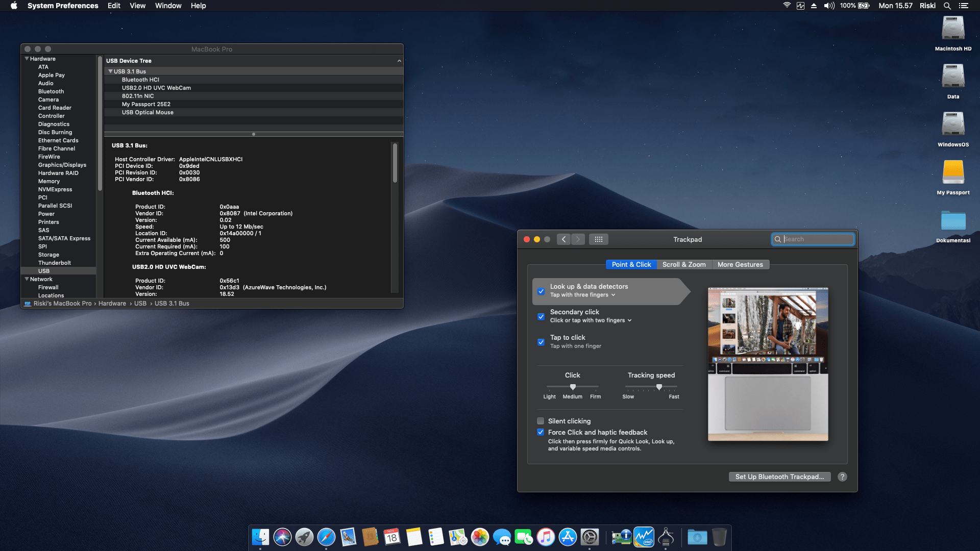Open the help question mark button
This screenshot has height=551, width=980.
(842, 477)
